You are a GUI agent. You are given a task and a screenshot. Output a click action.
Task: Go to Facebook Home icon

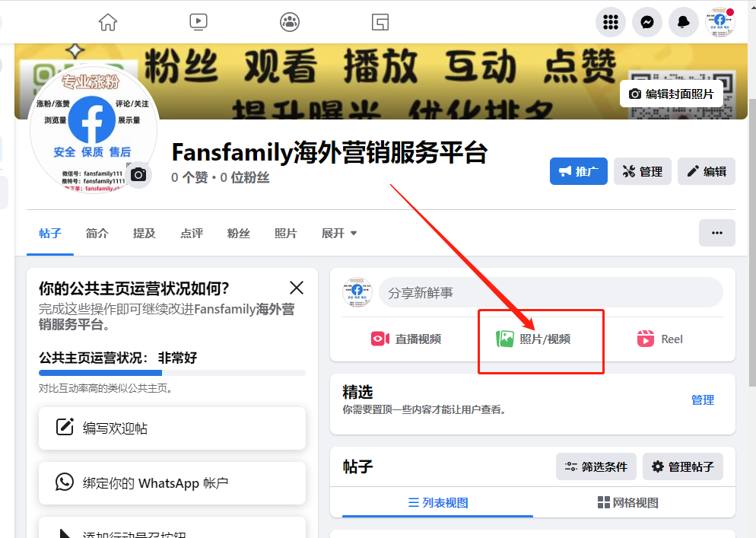point(107,22)
